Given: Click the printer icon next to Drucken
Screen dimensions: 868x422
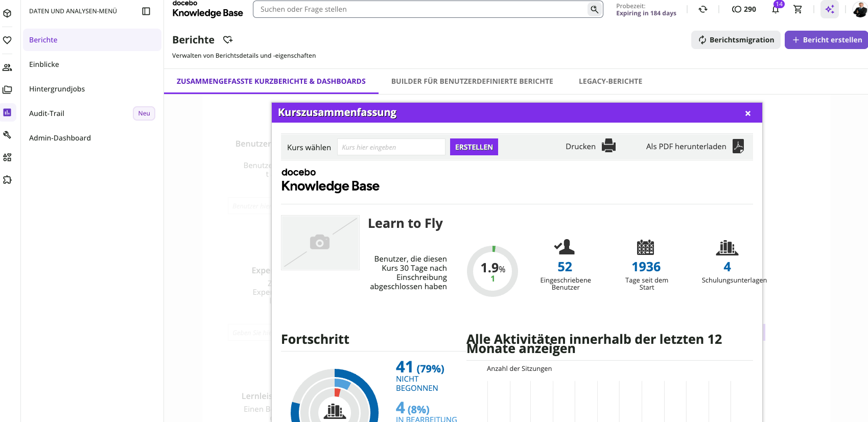Looking at the screenshot, I should click(608, 146).
